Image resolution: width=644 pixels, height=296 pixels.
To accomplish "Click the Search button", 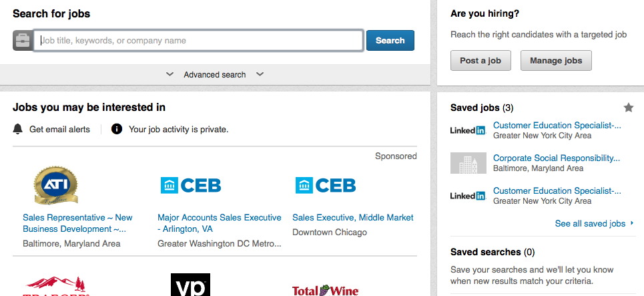I will tap(390, 40).
